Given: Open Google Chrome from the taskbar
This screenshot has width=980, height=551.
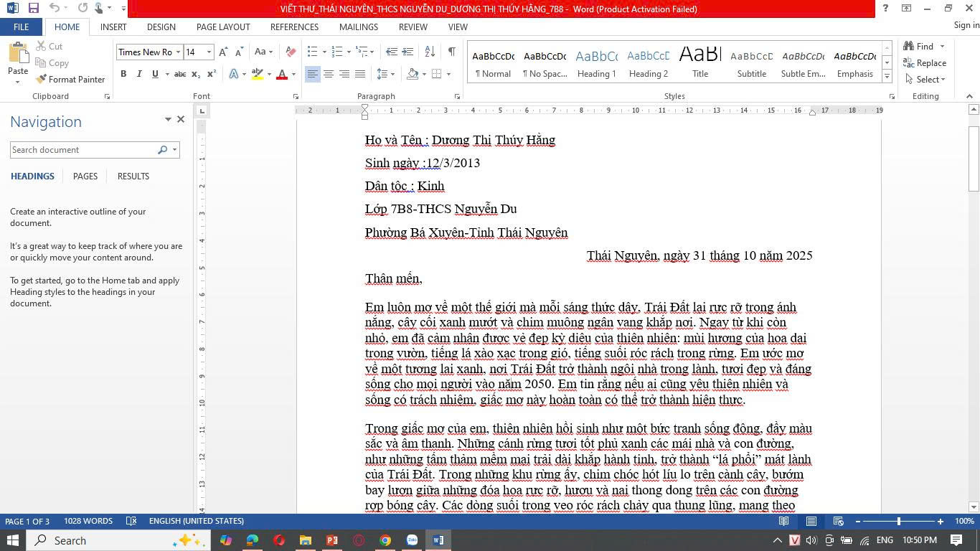Looking at the screenshot, I should click(x=385, y=540).
